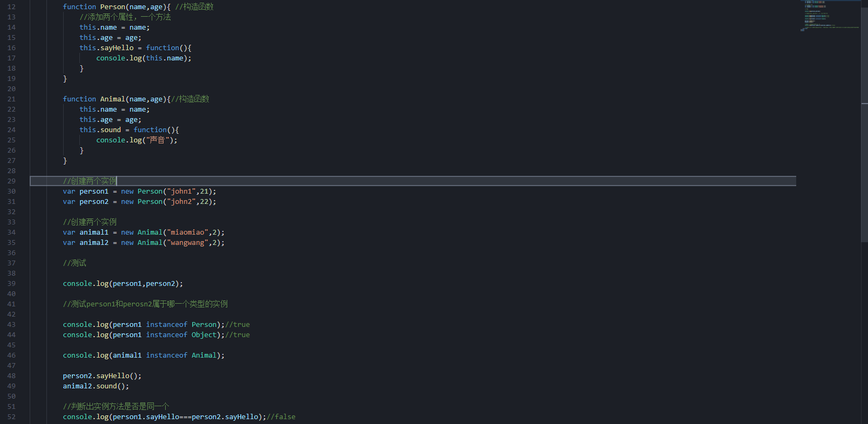Click the minimap code preview
868x424 pixels.
[x=830, y=16]
